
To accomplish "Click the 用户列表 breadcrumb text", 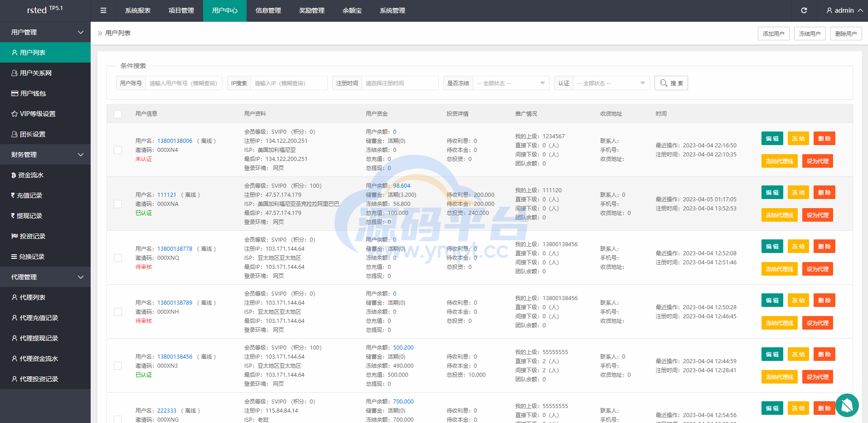I will [x=118, y=33].
